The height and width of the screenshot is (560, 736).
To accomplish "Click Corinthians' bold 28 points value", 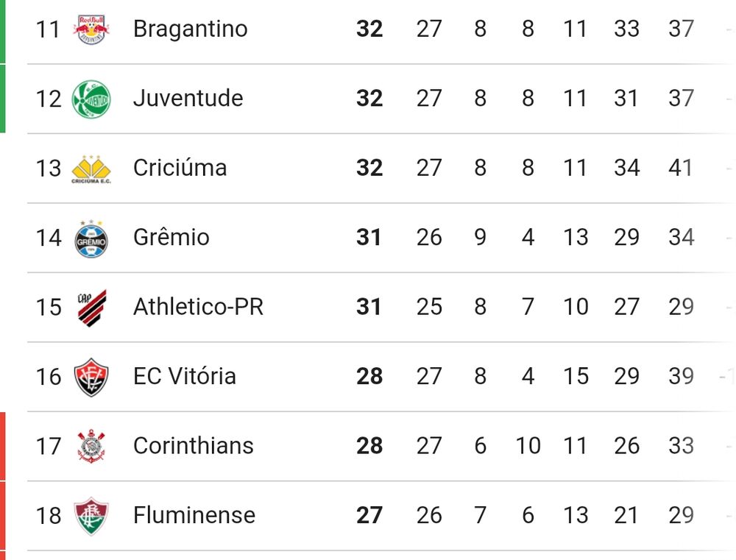I will [x=369, y=445].
